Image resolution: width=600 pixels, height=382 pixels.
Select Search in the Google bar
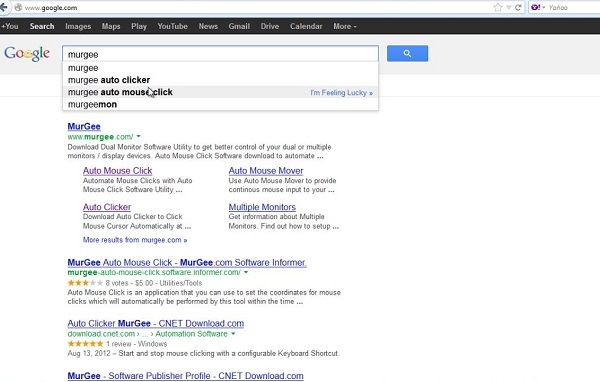click(42, 26)
